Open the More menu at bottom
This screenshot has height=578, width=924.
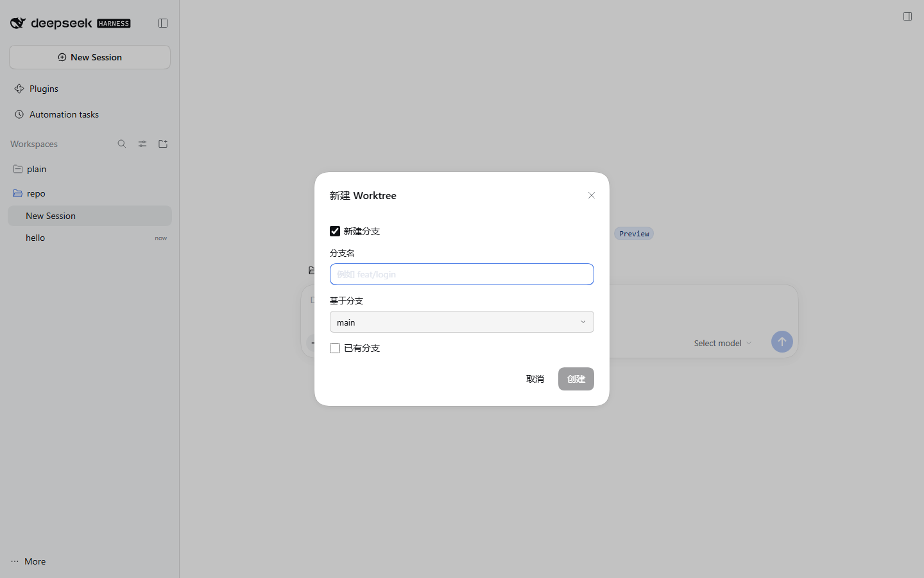[28, 561]
